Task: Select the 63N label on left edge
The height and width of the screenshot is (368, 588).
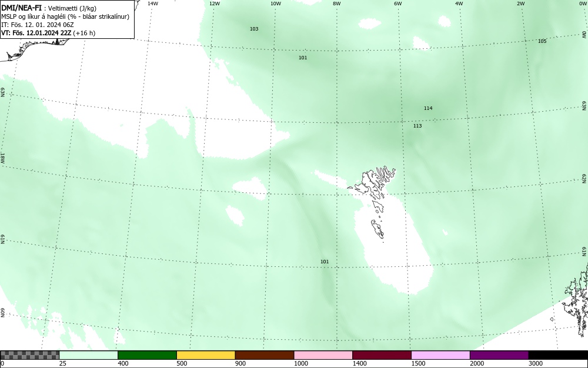Action: [x=2, y=92]
